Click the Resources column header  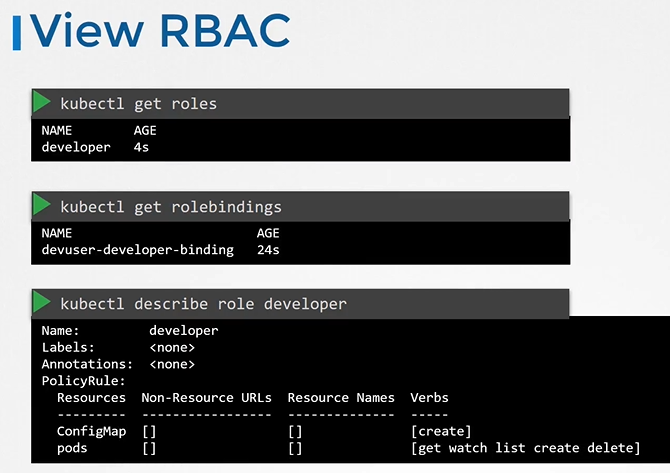tap(92, 398)
